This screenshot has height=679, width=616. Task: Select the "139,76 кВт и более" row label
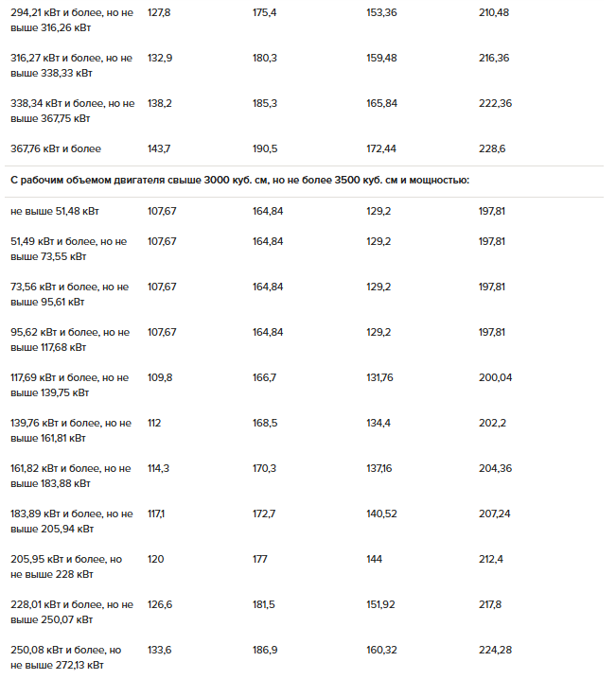pos(71,430)
